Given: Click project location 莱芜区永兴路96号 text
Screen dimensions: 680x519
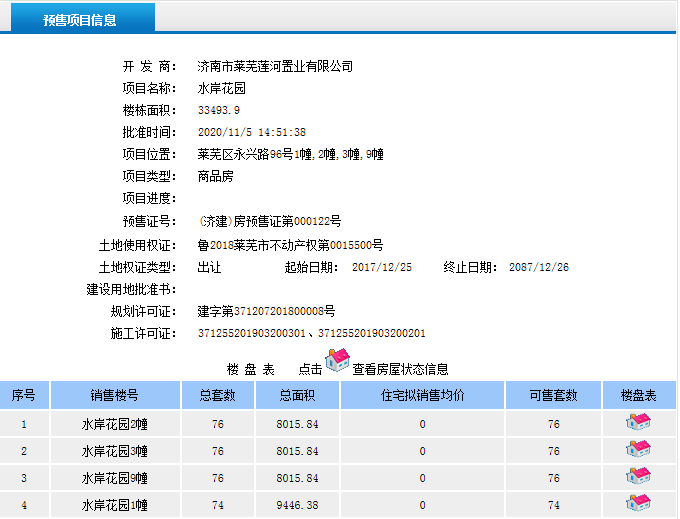Looking at the screenshot, I should (245, 154).
